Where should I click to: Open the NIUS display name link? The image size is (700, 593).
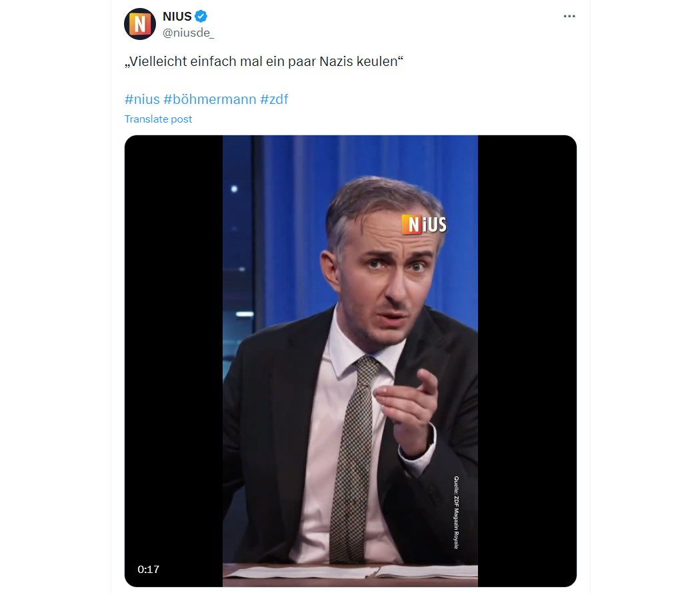coord(177,17)
